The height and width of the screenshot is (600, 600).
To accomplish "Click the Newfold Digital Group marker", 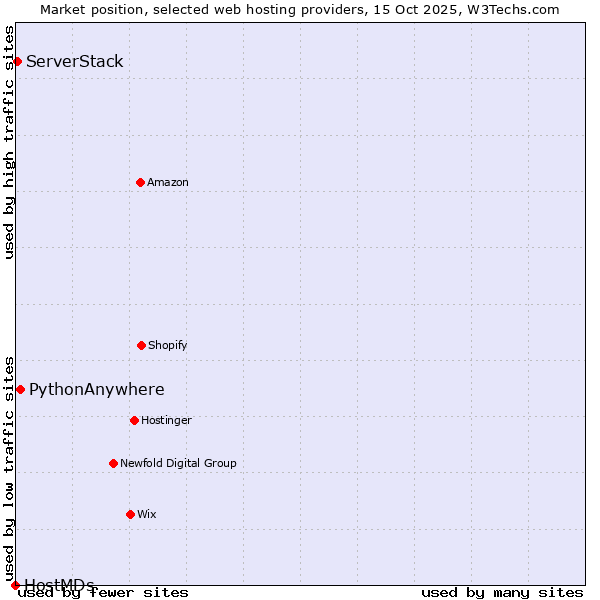I will point(113,463).
